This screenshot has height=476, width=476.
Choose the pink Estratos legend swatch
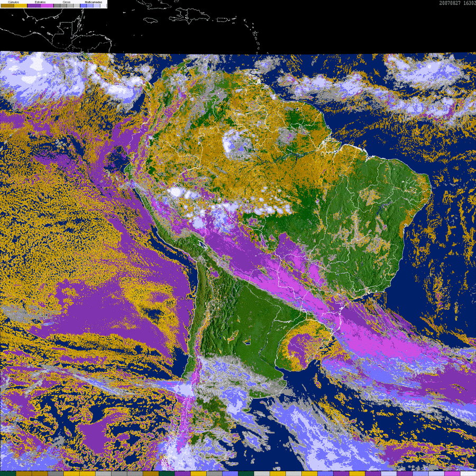(47, 5)
